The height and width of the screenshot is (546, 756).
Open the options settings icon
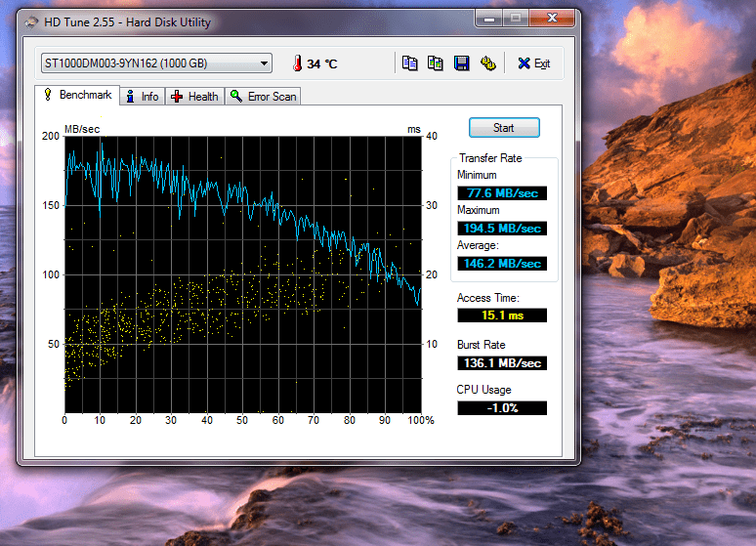coord(487,63)
